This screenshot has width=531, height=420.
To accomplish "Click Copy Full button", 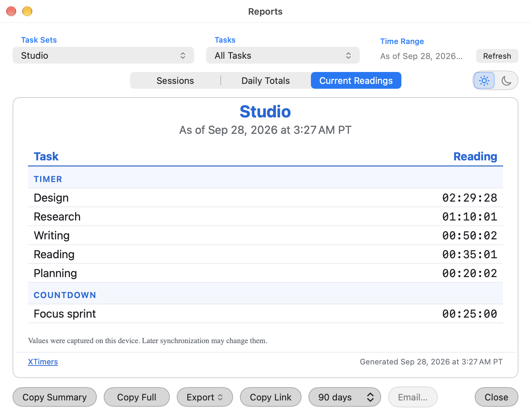I will click(x=137, y=397).
